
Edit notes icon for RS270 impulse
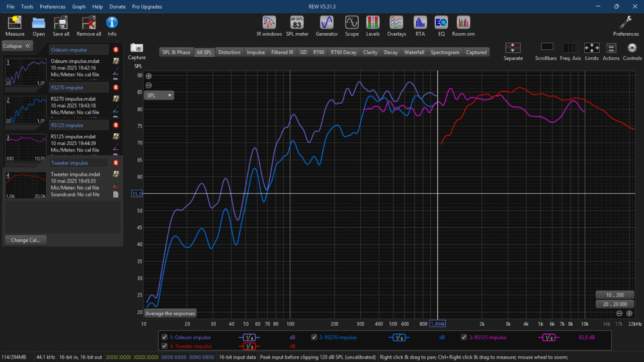point(116,99)
